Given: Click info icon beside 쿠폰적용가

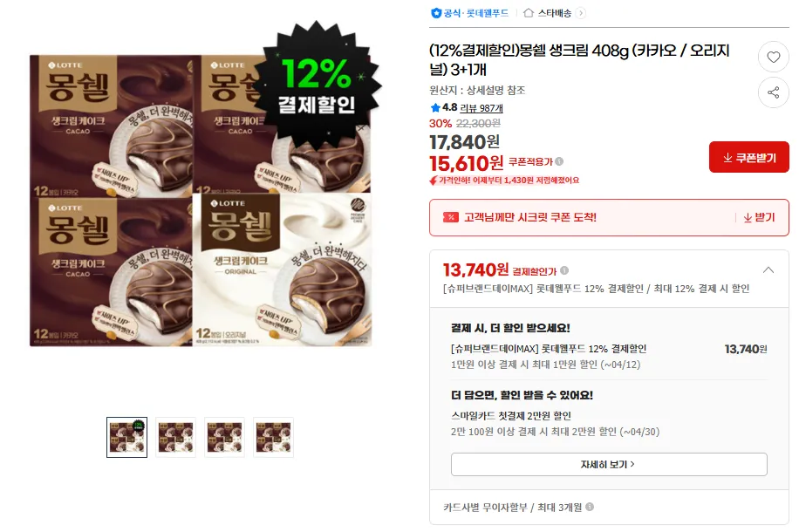Looking at the screenshot, I should pyautogui.click(x=559, y=161).
